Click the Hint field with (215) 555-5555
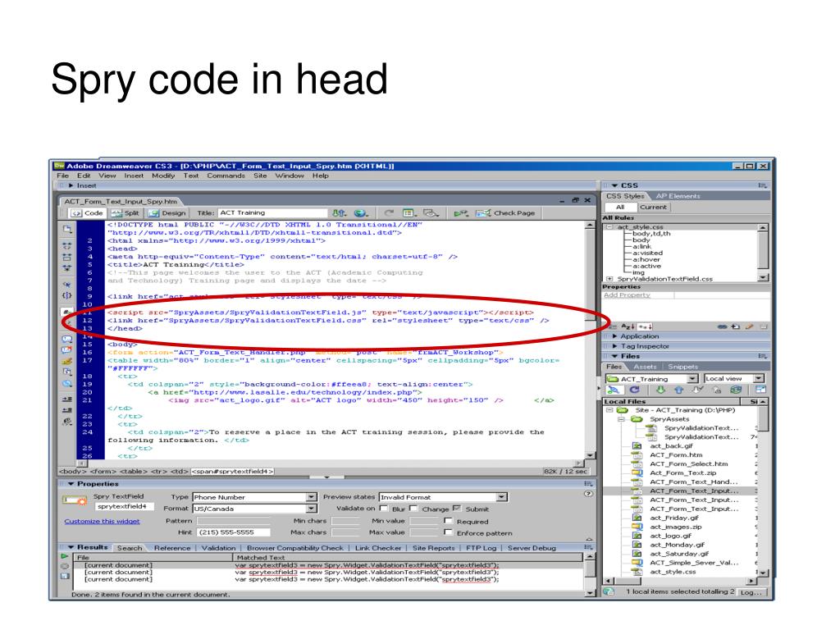Viewport: 840px width, 630px height. (x=234, y=532)
